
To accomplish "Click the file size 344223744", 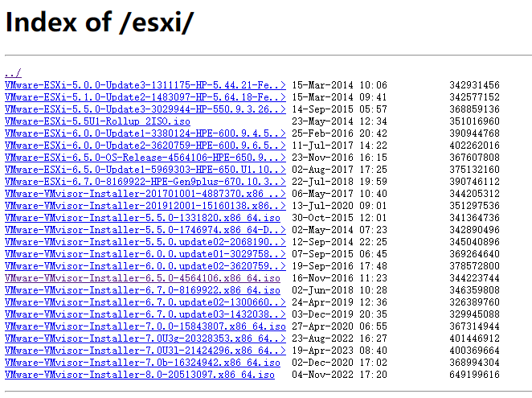I will (x=474, y=278).
